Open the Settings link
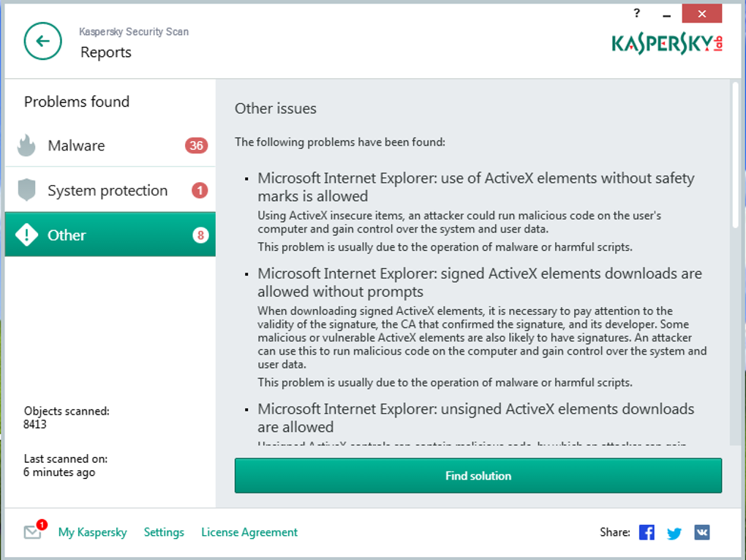The width and height of the screenshot is (746, 560). click(164, 532)
